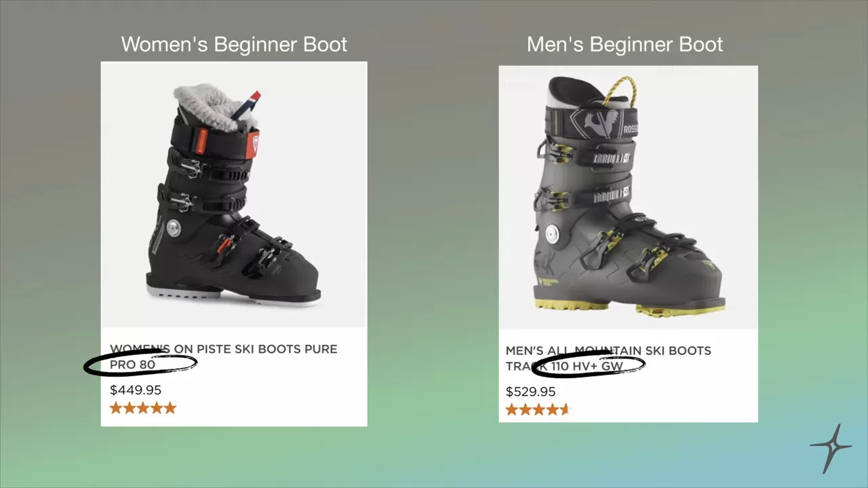Screen dimensions: 868x488
Task: Click the circled PRO 80 text
Action: click(132, 365)
